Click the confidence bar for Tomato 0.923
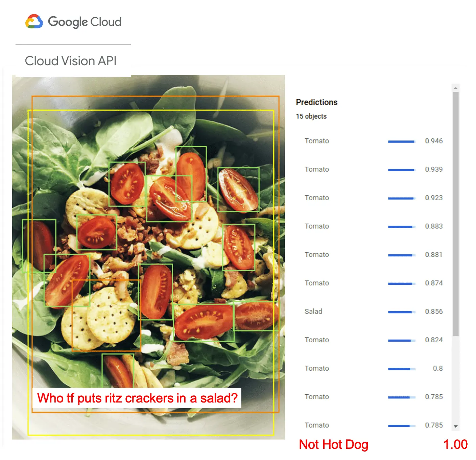The width and height of the screenshot is (476, 460). (402, 198)
